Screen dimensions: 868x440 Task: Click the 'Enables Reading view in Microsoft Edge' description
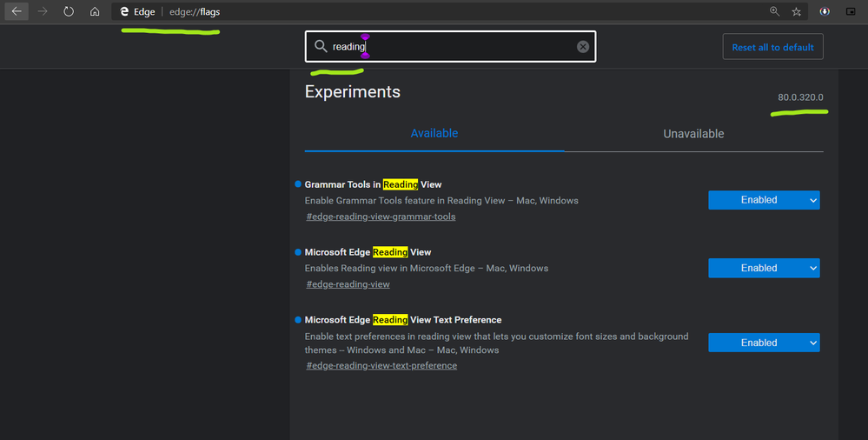tap(427, 268)
